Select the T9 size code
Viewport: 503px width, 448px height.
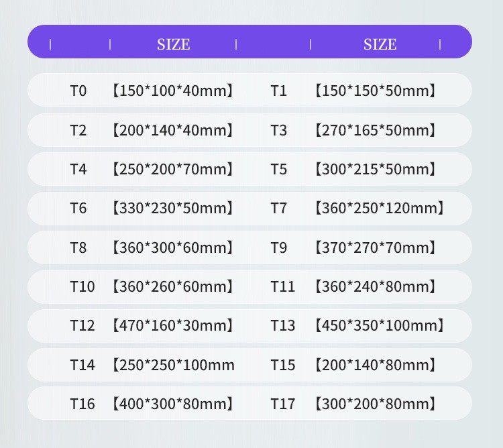tap(279, 247)
